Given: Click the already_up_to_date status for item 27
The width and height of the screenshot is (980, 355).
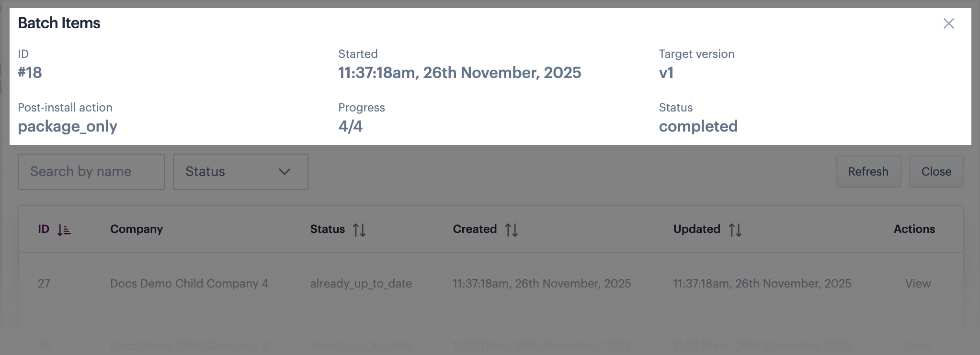Looking at the screenshot, I should [x=361, y=284].
